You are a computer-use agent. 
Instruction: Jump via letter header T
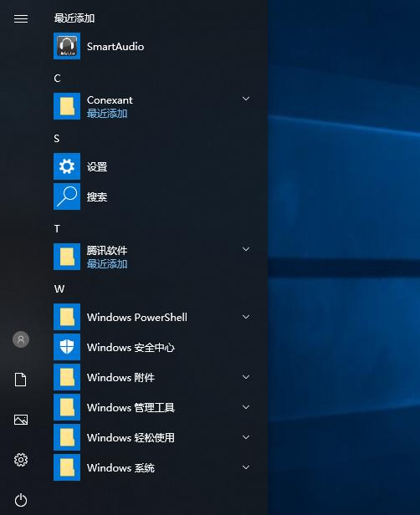[x=57, y=228]
